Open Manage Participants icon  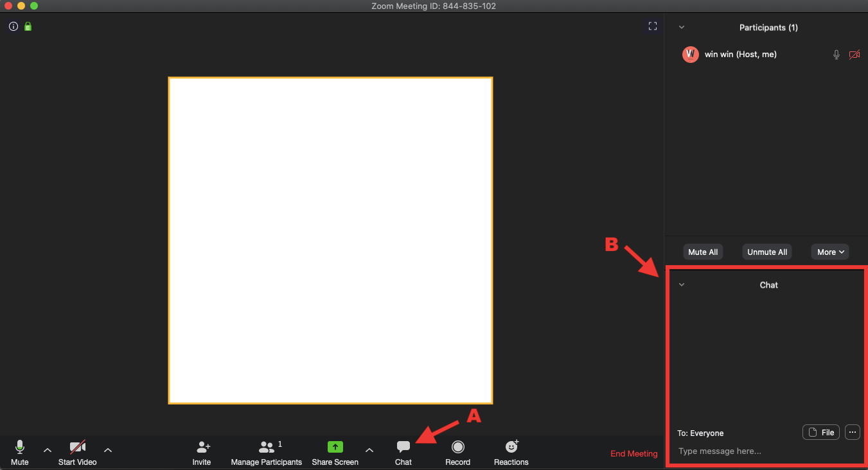pos(267,448)
